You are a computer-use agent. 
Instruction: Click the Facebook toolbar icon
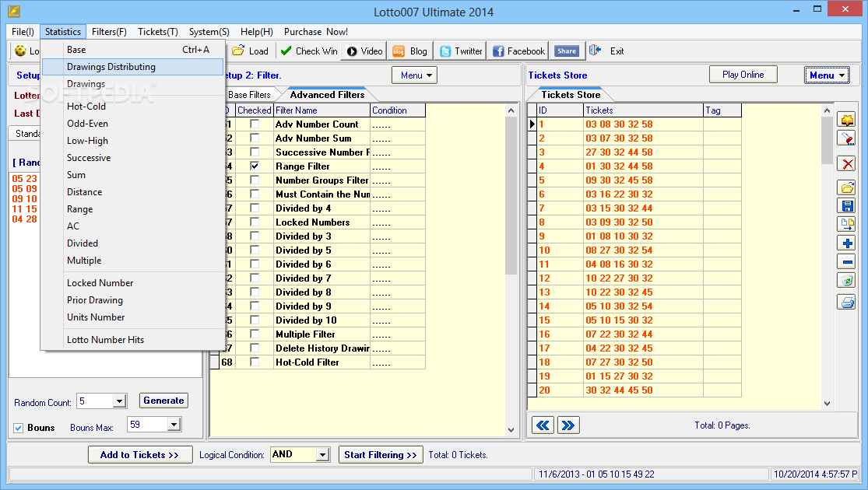tap(498, 51)
